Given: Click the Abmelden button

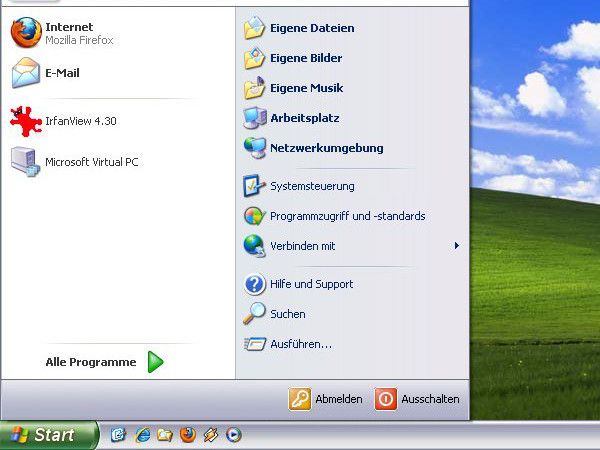Looking at the screenshot, I should (x=325, y=399).
